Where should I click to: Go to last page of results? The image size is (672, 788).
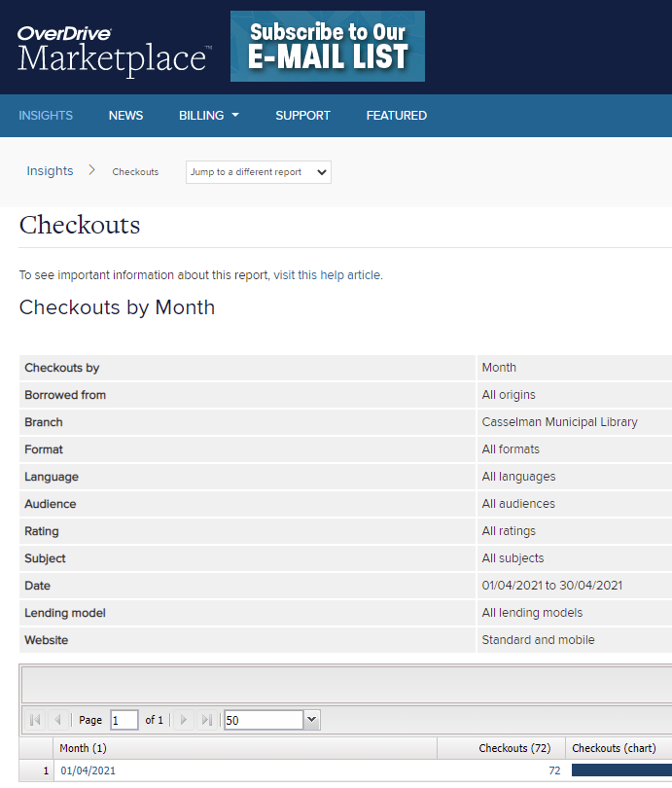pos(206,720)
